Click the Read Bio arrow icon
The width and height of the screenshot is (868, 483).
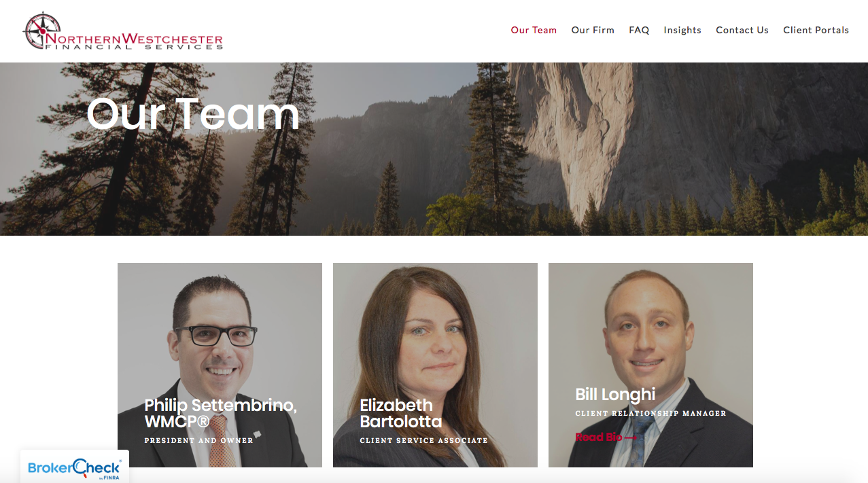tap(631, 437)
